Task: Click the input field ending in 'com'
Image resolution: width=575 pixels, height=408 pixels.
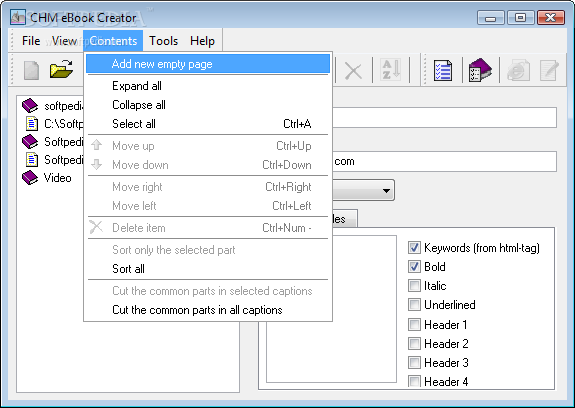Action: click(444, 162)
